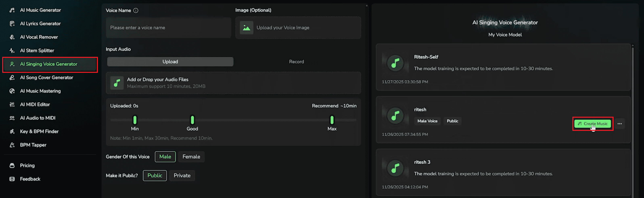Click the My Voice Model heading
This screenshot has height=198, width=644.
click(x=505, y=35)
